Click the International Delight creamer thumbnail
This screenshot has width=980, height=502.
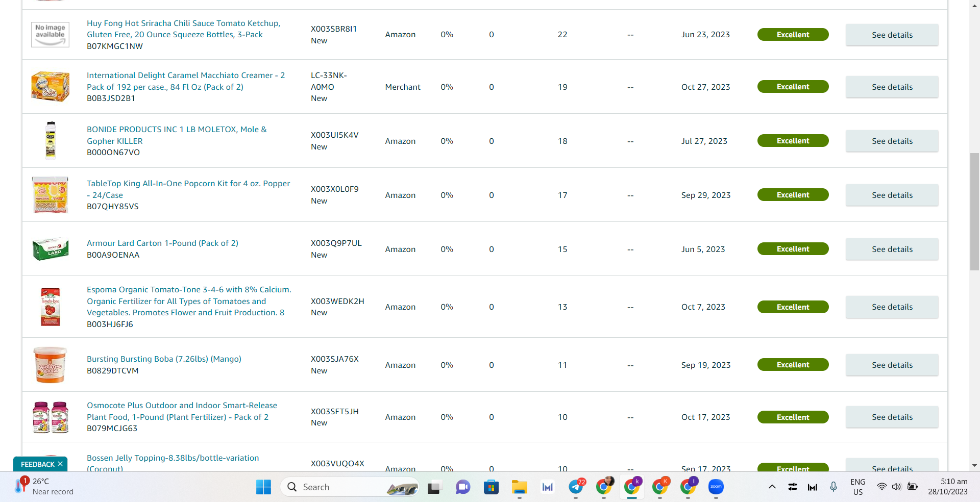click(50, 87)
